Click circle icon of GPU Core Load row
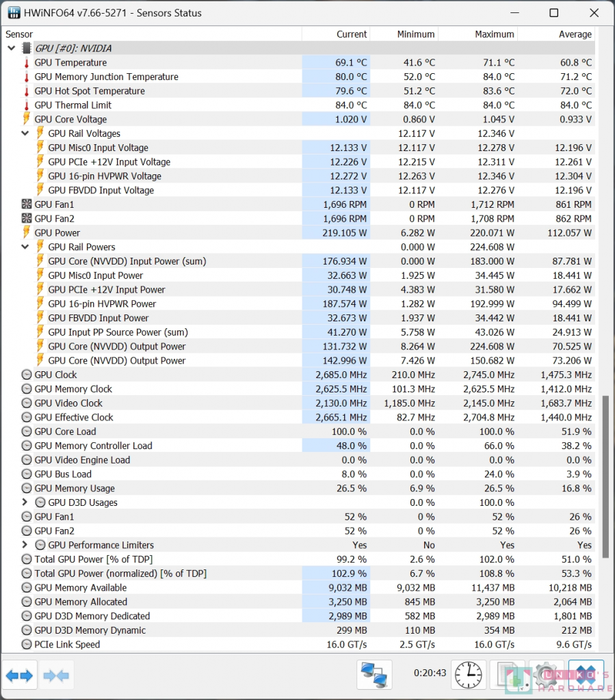The width and height of the screenshot is (615, 700). (27, 432)
